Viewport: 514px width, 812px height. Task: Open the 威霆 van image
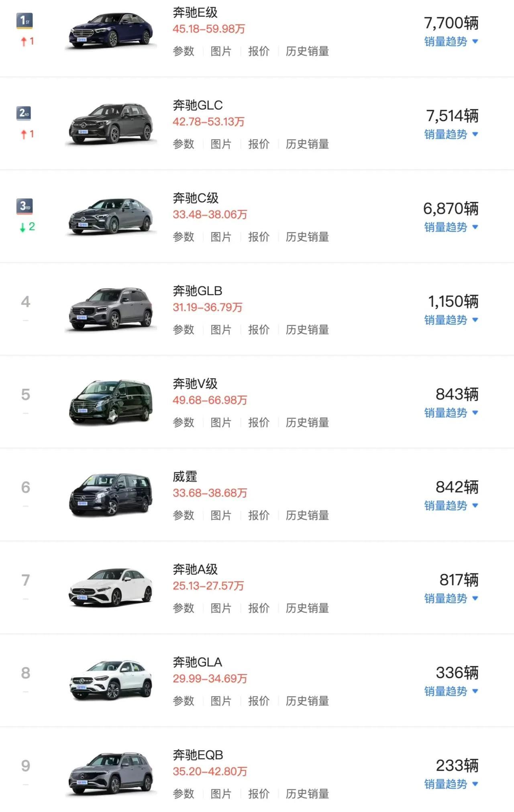pos(111,495)
